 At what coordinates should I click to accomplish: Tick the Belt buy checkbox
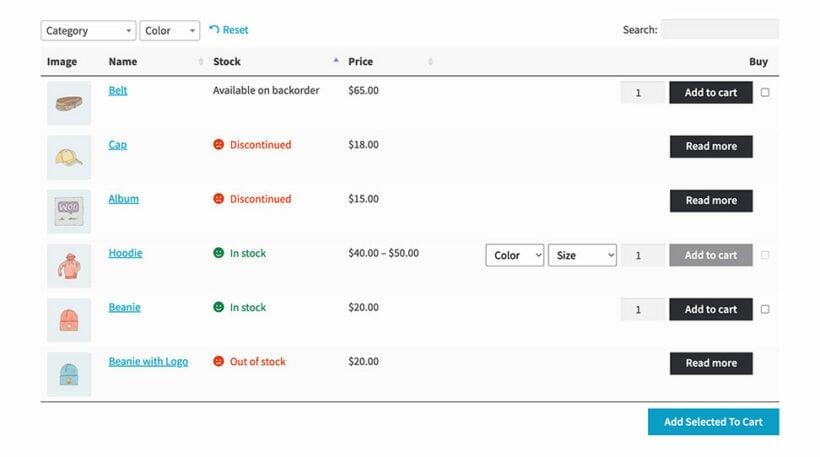click(x=765, y=93)
